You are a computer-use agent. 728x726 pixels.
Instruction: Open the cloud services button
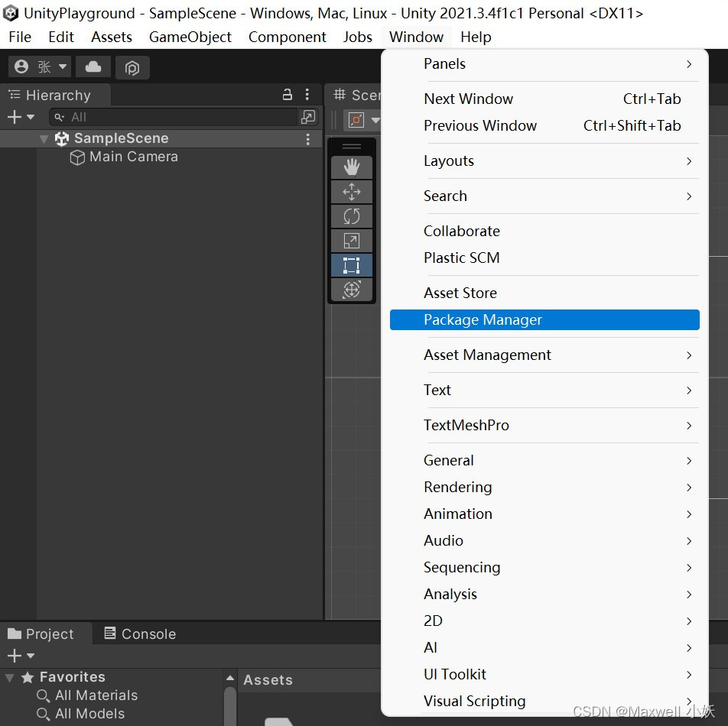93,67
